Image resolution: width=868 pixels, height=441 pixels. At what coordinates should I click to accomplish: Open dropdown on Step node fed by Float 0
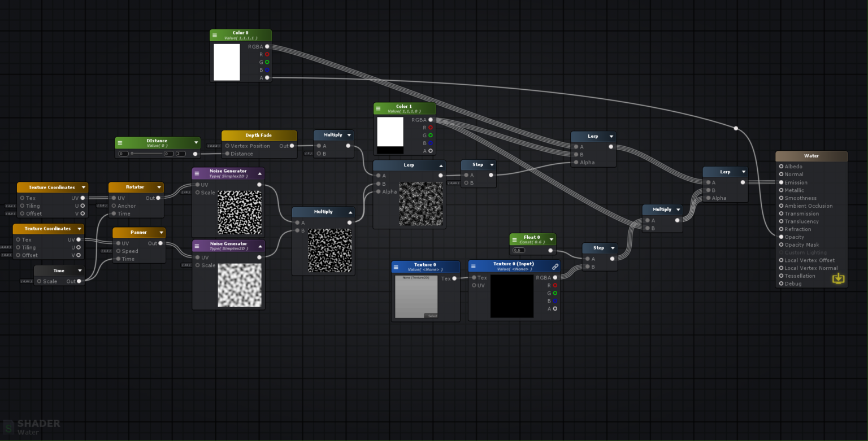coord(613,248)
